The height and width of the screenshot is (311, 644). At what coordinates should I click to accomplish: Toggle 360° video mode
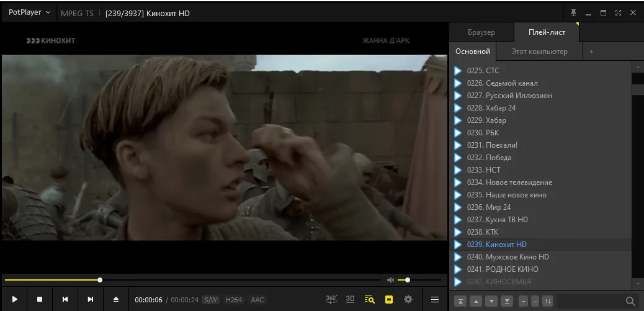click(331, 299)
